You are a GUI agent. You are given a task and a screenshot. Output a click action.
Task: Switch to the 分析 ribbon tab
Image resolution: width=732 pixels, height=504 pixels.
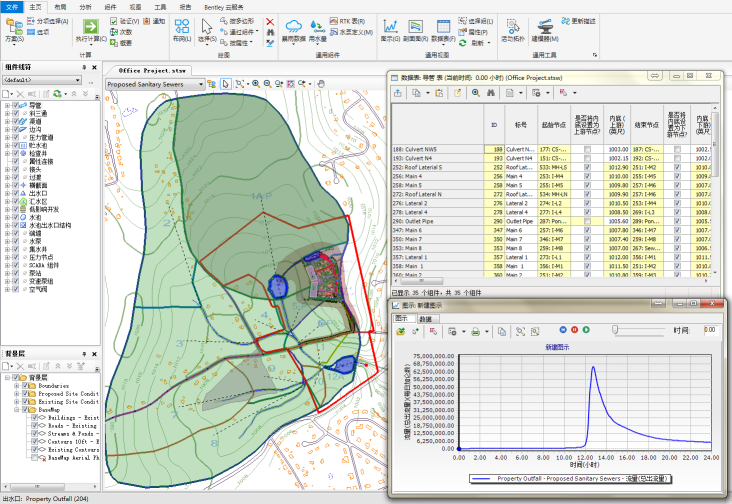(85, 7)
